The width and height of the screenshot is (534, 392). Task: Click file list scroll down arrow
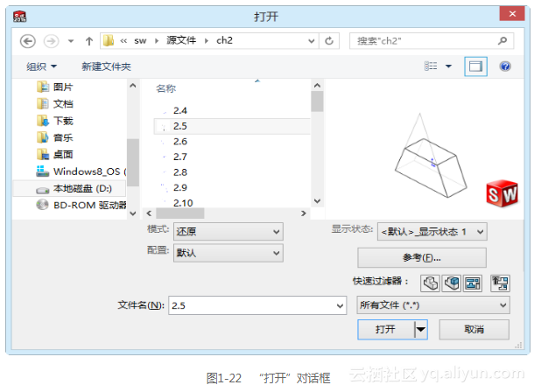point(317,200)
